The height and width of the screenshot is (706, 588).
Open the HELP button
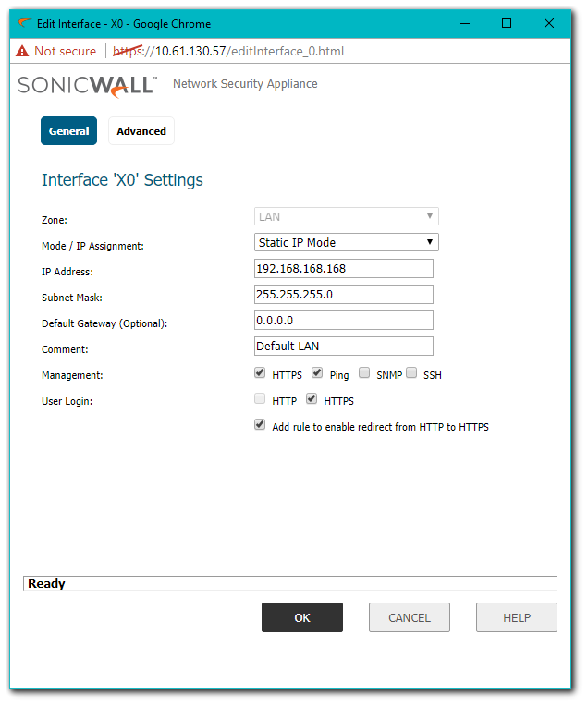(x=516, y=617)
